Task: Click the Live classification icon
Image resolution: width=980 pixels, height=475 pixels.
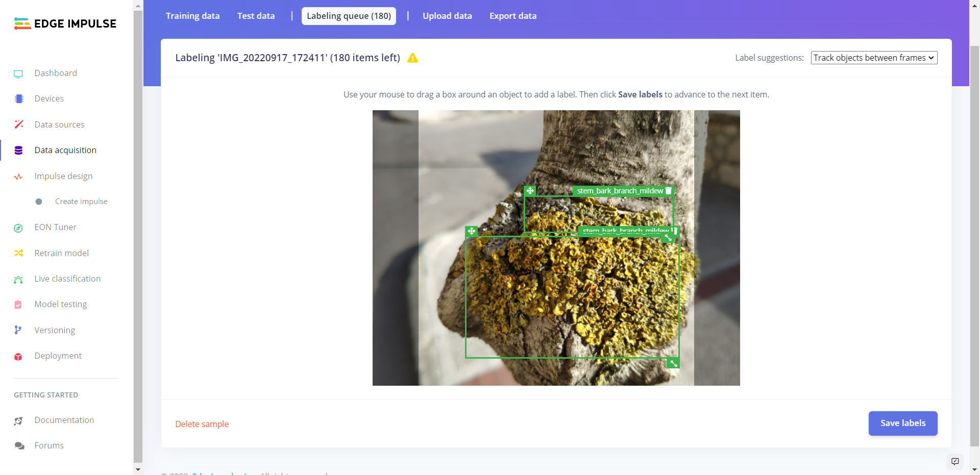Action: pos(19,279)
